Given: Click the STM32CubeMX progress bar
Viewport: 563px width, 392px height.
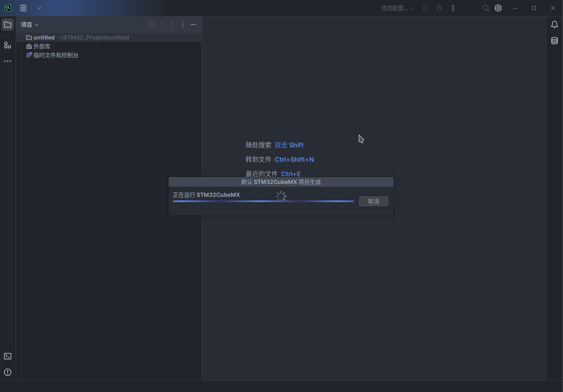Looking at the screenshot, I should click(263, 201).
